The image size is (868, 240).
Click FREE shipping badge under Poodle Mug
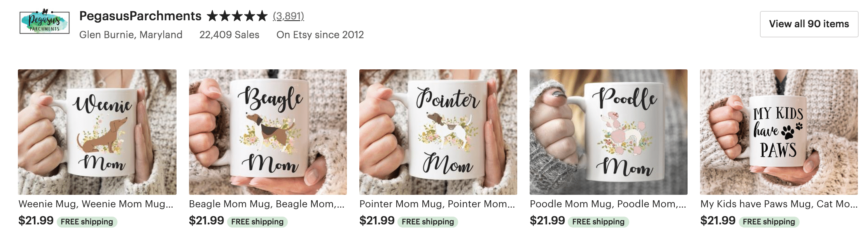pyautogui.click(x=598, y=222)
